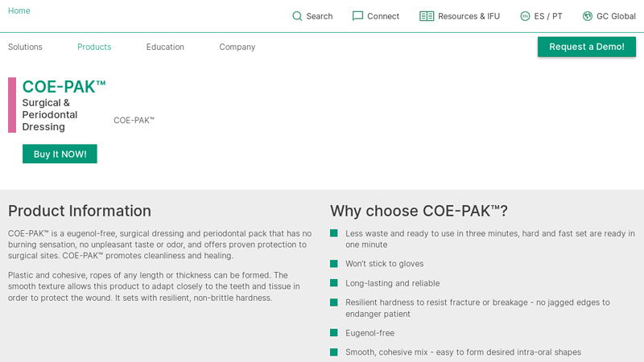Click the Buy It NOW! button
Image resolution: width=644 pixels, height=362 pixels.
click(60, 154)
